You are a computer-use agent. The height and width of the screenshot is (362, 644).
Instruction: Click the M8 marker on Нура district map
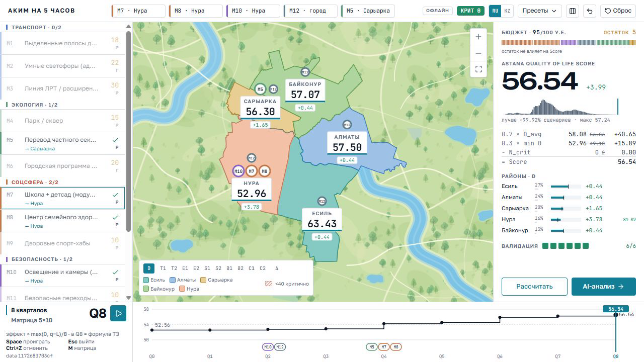click(265, 171)
